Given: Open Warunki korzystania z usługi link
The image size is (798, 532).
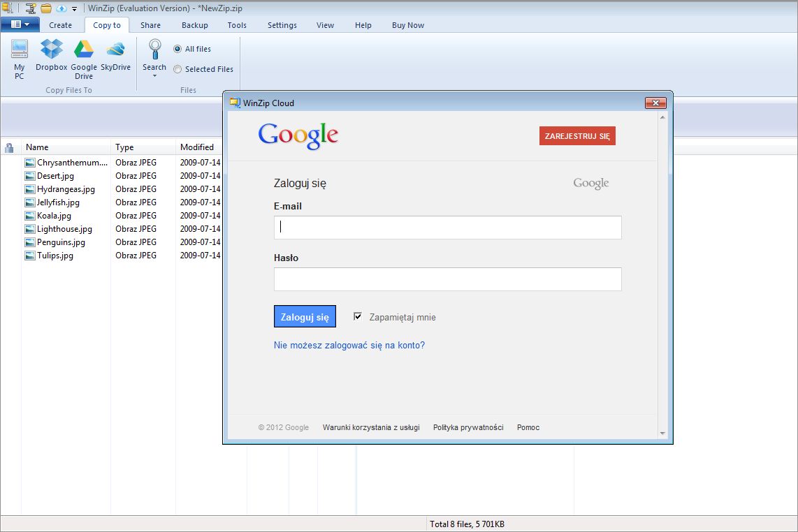Looking at the screenshot, I should [371, 428].
